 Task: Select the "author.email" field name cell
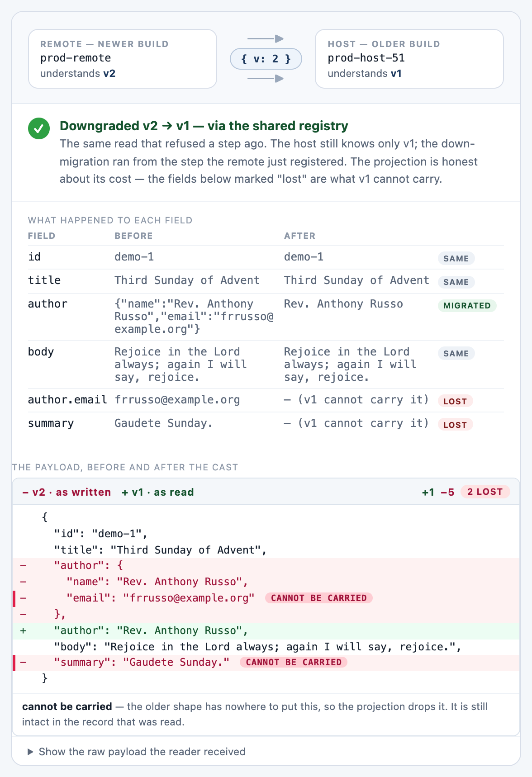point(67,400)
